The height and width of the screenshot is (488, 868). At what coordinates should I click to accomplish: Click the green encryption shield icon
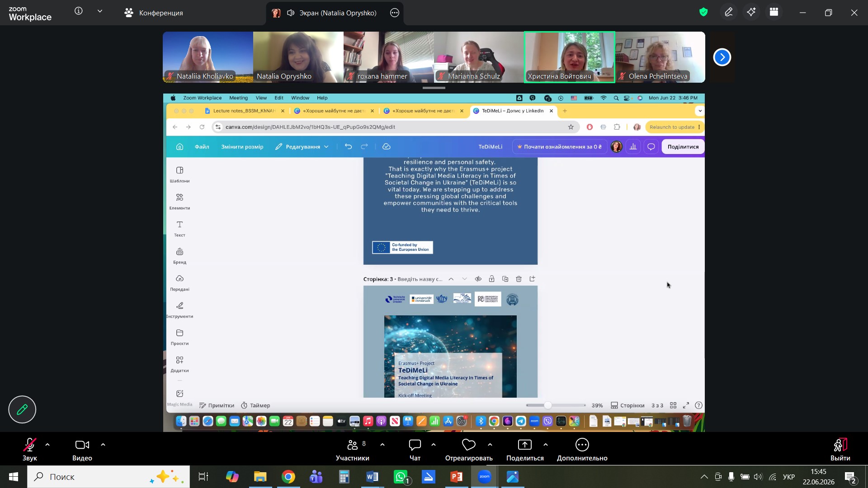pos(703,12)
